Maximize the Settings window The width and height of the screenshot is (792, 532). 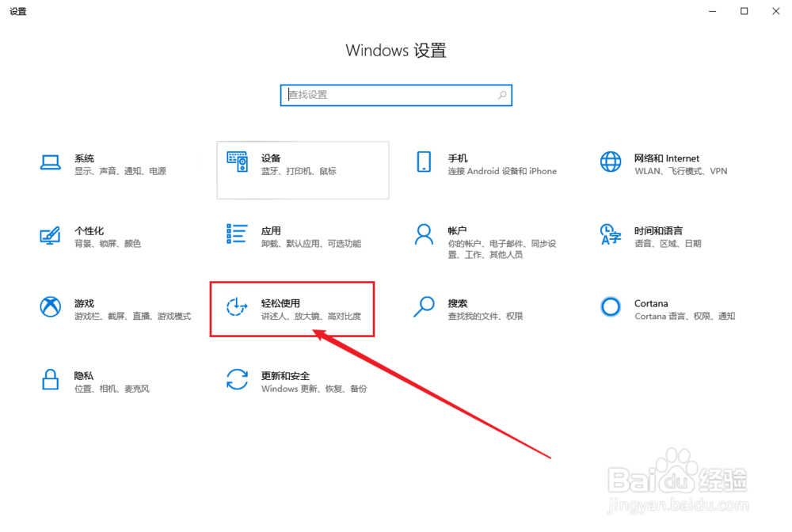click(x=743, y=11)
